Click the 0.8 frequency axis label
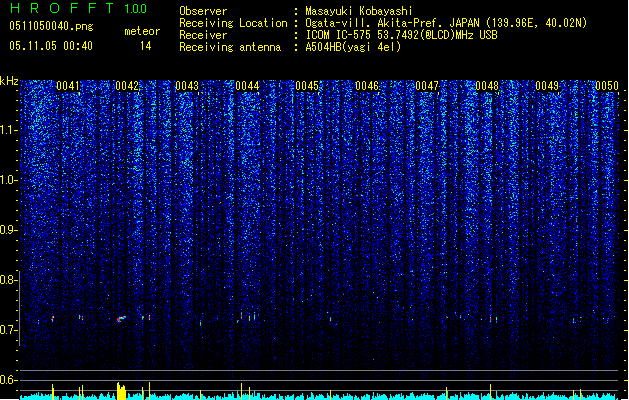The image size is (629, 400). pos(9,280)
